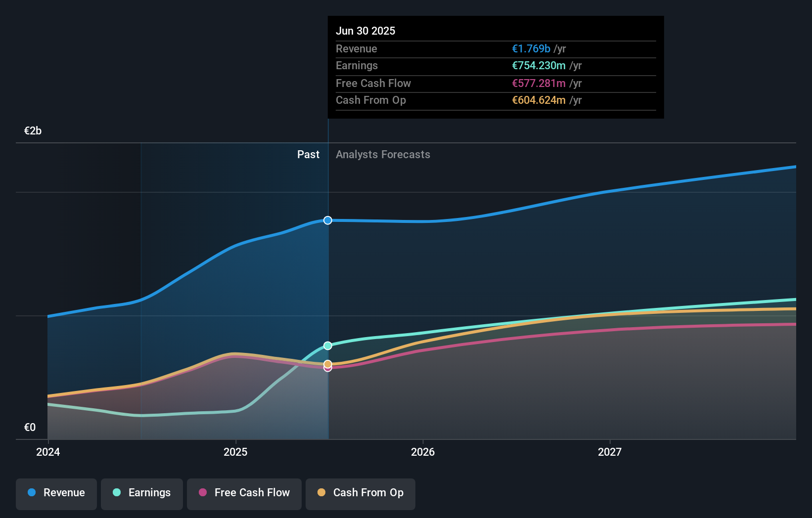Select the yellow Cash From Op marker
Screen dimensions: 812x518
(x=327, y=363)
